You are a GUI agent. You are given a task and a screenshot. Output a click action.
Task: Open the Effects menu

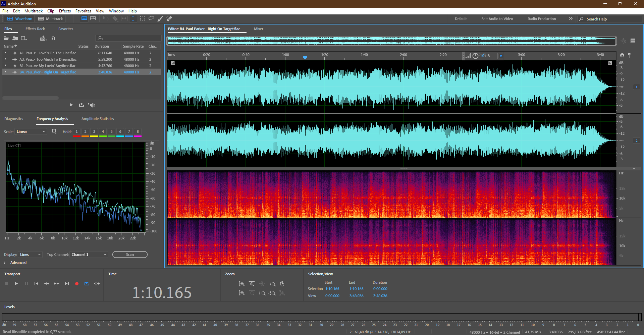(65, 11)
